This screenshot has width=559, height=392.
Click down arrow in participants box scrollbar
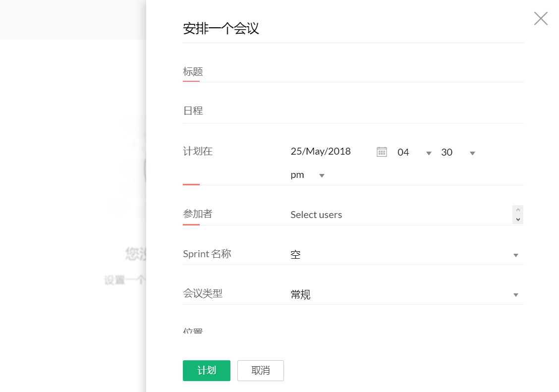[x=518, y=220]
